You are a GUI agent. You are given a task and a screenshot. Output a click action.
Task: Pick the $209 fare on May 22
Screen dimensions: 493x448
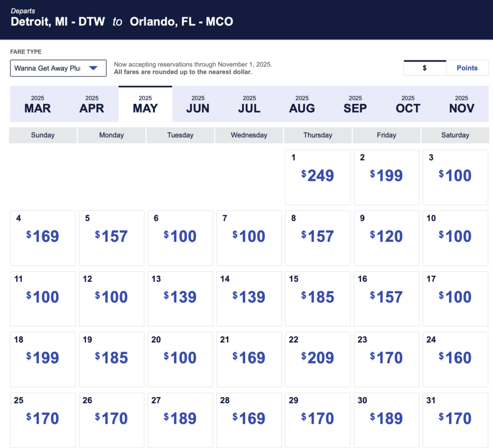[x=317, y=359]
